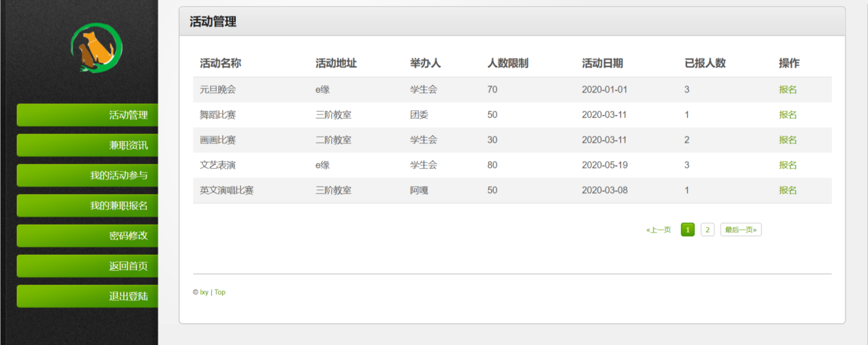Go to 我的兼职报名
This screenshot has height=345, width=868.
point(87,206)
